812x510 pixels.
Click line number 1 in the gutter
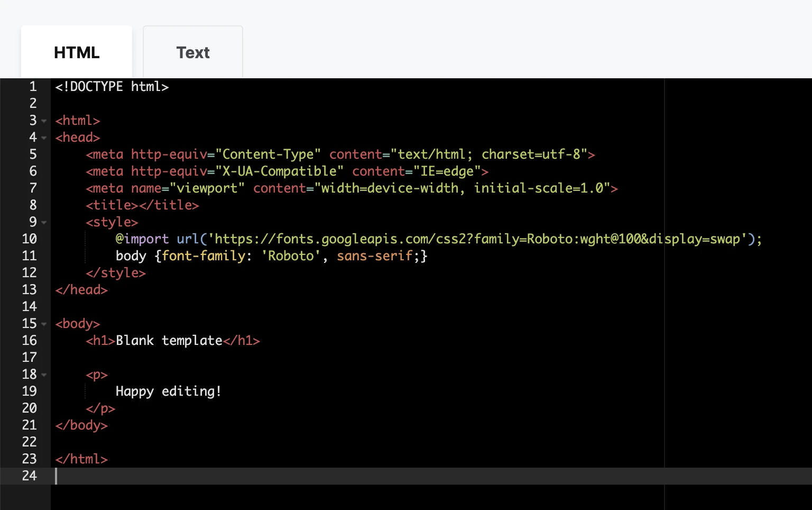click(33, 87)
